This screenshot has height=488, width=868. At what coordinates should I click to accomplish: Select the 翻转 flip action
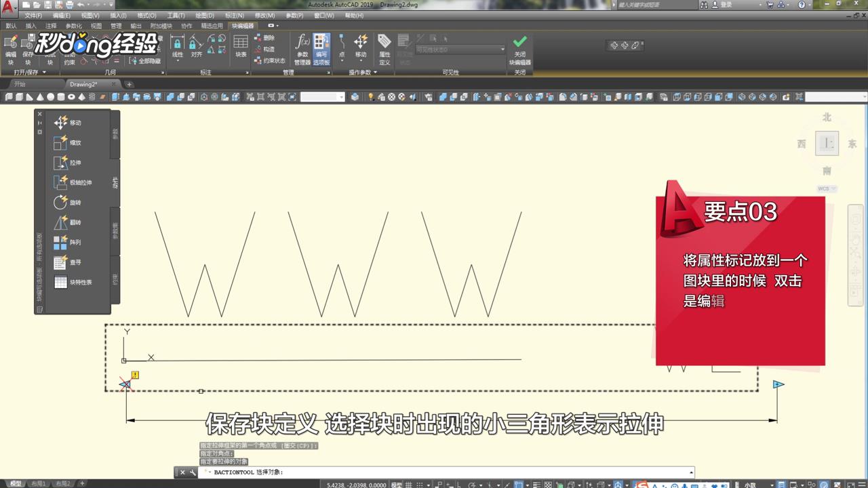click(x=68, y=222)
